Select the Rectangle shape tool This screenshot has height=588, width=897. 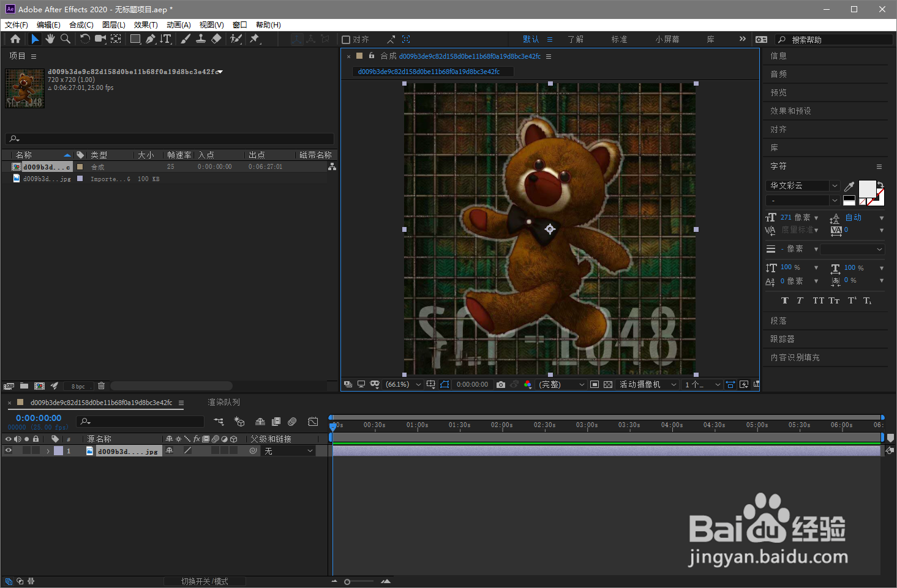135,39
